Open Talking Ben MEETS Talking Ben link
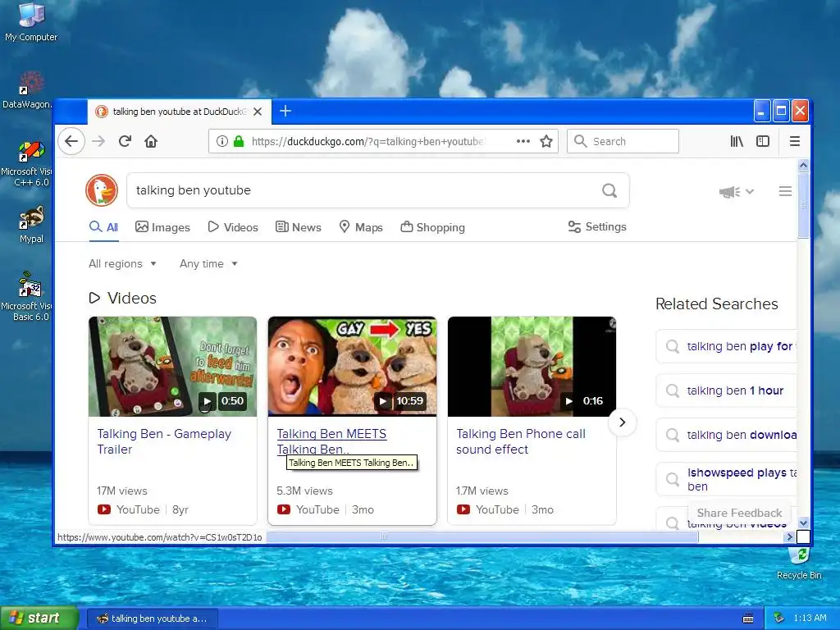This screenshot has width=840, height=630. (x=331, y=441)
